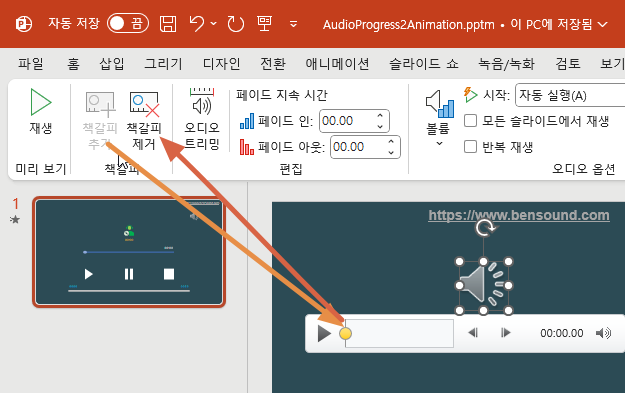
Task: Click the 페이드 인 (Fade In) time field
Action: coord(348,121)
